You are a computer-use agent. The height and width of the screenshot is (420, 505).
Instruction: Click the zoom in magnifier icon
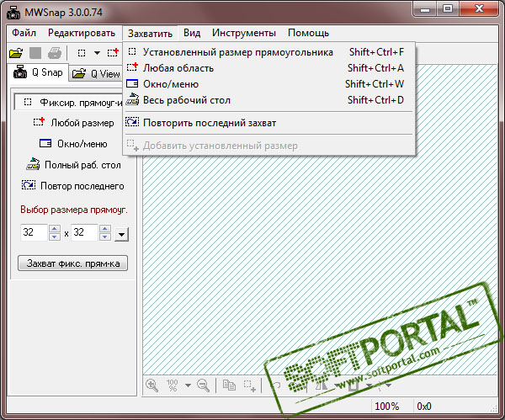click(151, 385)
